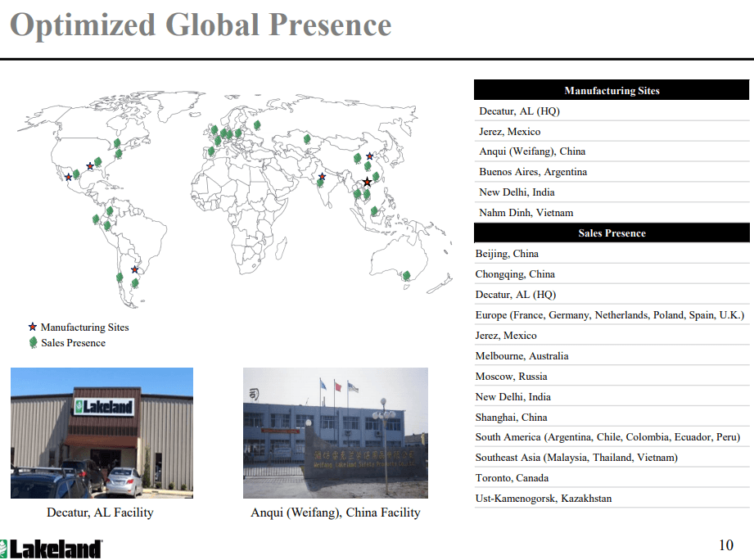Click the 'Sales Presence' legend label
The height and width of the screenshot is (560, 754).
point(73,343)
